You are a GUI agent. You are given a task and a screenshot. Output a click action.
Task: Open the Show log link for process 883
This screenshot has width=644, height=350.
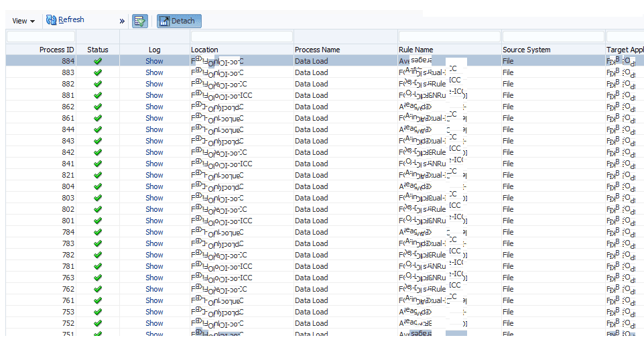click(x=154, y=72)
